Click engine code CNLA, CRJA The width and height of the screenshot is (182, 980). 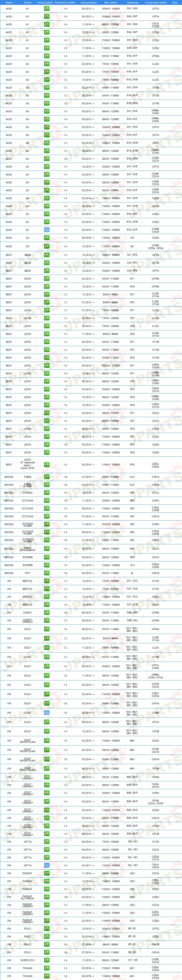(155, 865)
